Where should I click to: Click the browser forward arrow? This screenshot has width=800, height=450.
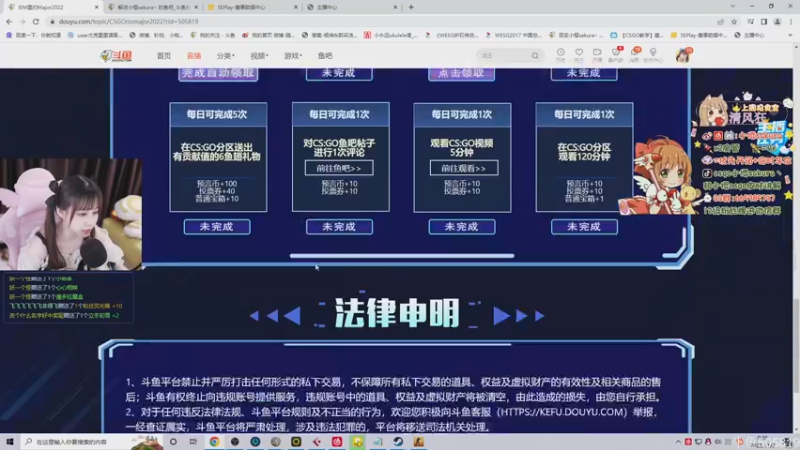[22, 21]
